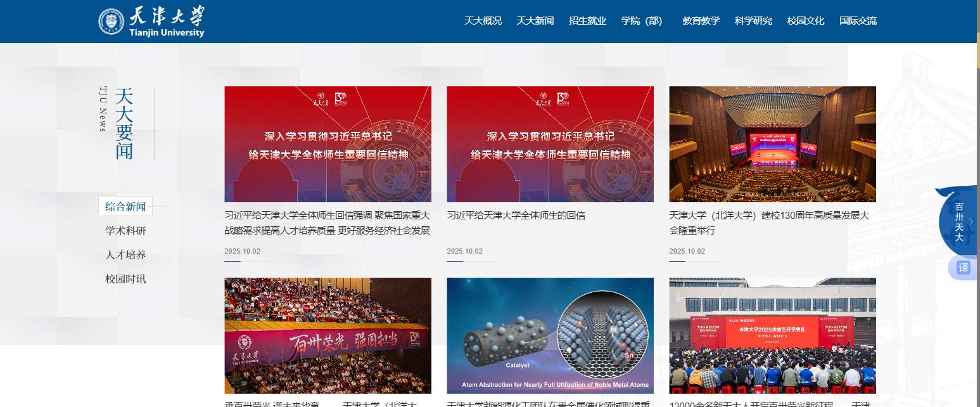Viewport: 980px width, 407px height.
Task: Open 天大概况 navigation menu
Action: tap(483, 20)
